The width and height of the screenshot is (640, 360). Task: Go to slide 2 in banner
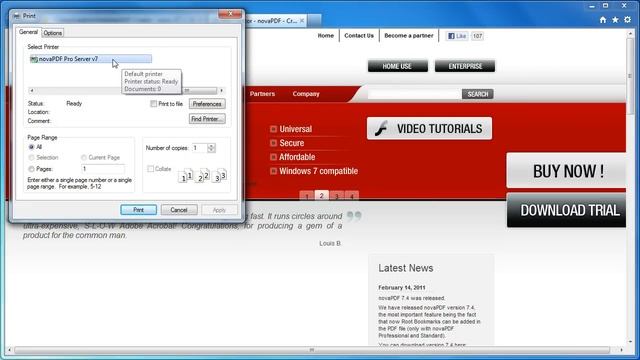click(322, 196)
